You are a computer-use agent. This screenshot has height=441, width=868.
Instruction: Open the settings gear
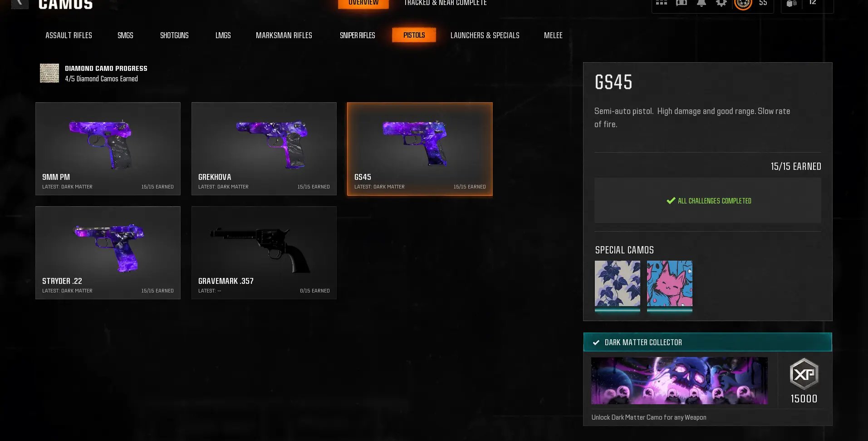[x=721, y=3]
